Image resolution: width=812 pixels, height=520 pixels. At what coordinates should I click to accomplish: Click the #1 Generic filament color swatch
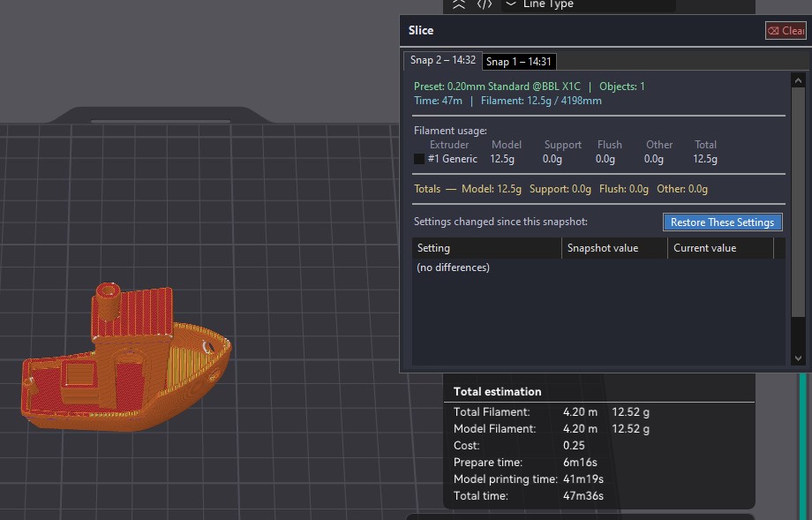tap(419, 160)
